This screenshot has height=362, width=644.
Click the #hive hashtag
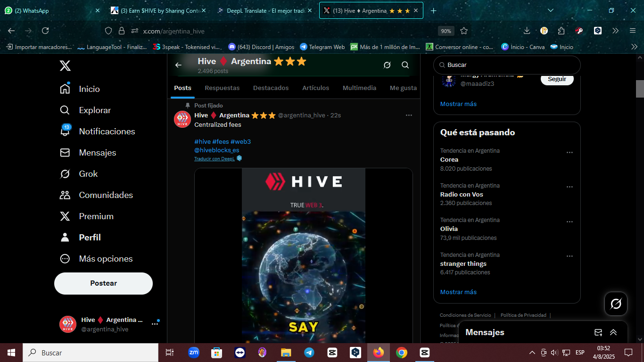[x=202, y=141]
